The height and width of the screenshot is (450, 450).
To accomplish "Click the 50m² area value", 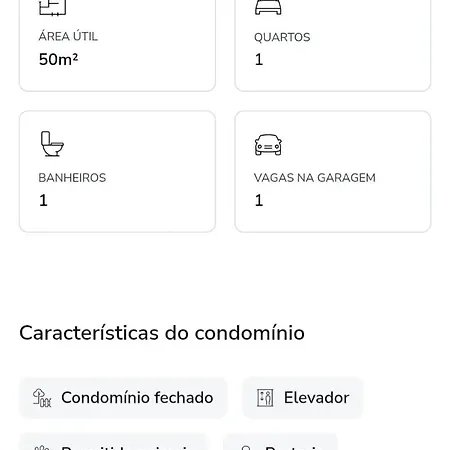I will (58, 59).
